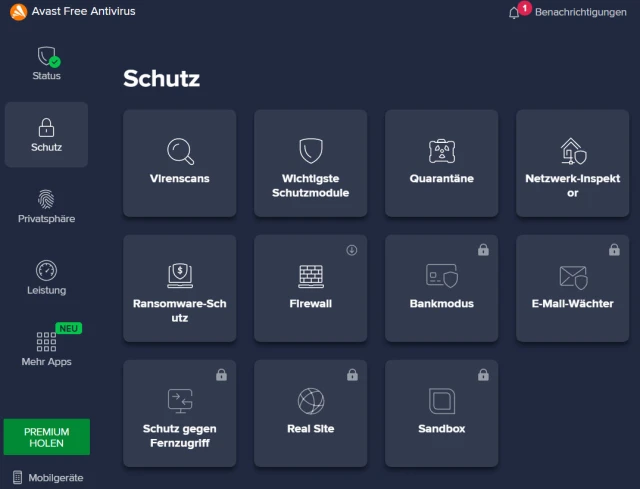Open the Quarantäne tile label
640x489 pixels.
442,178
